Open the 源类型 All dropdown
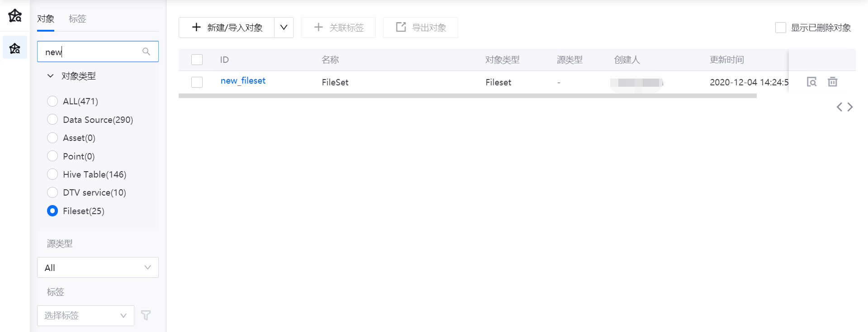The width and height of the screenshot is (868, 332). click(98, 267)
